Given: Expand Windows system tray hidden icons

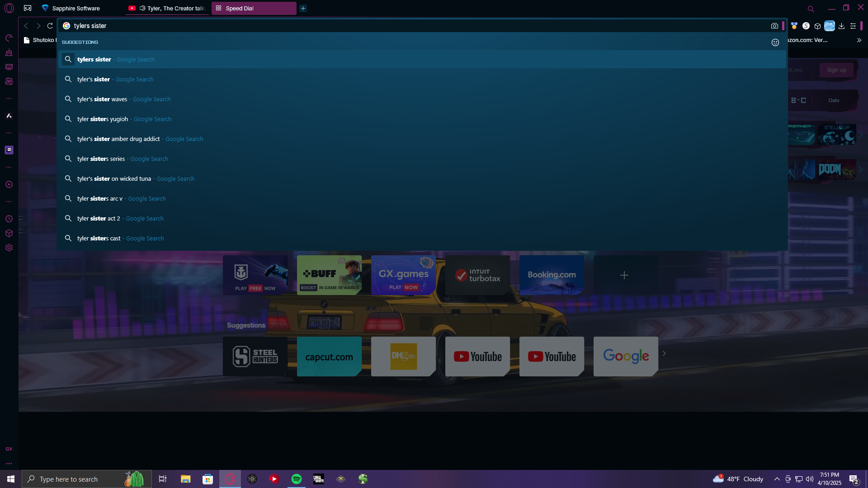Looking at the screenshot, I should (x=777, y=479).
